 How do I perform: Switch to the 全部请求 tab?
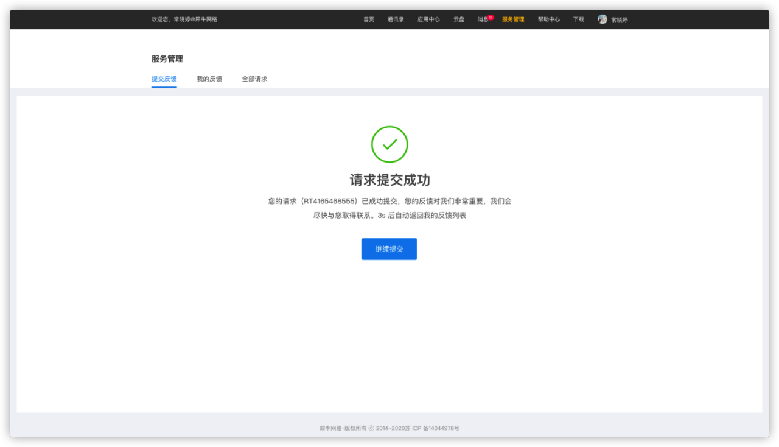pyautogui.click(x=254, y=79)
